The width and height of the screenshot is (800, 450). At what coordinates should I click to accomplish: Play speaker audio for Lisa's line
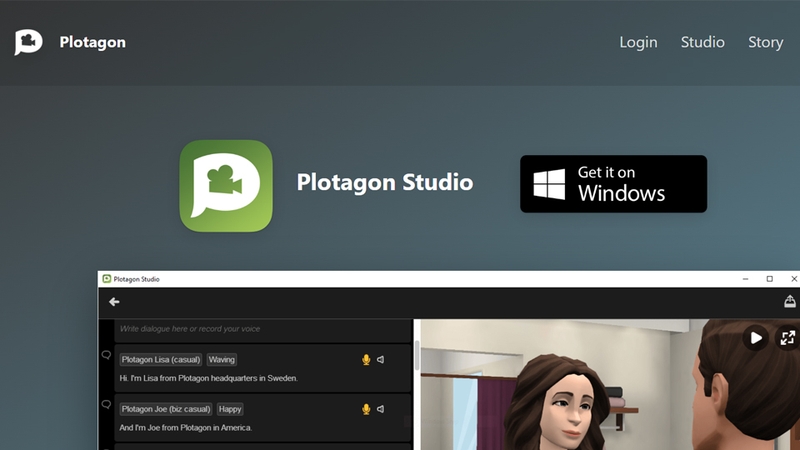(381, 360)
